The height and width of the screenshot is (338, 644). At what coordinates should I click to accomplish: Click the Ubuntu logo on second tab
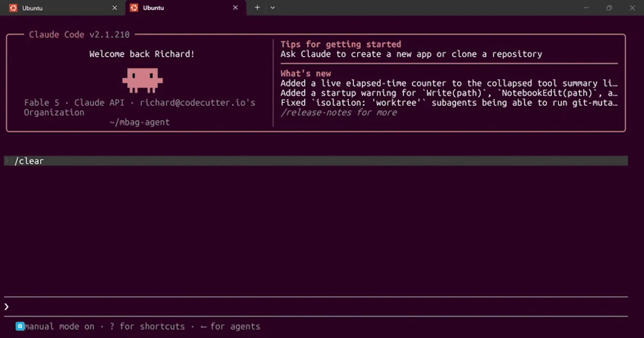pos(134,8)
